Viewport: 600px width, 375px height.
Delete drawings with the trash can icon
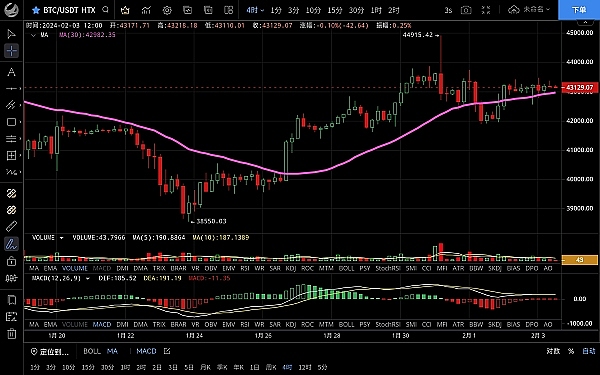tap(11, 333)
